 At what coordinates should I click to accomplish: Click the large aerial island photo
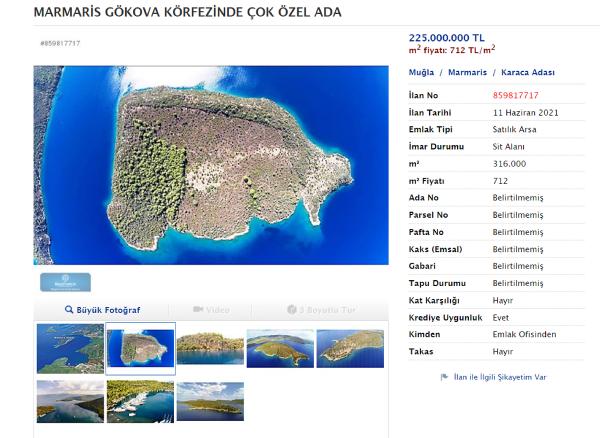point(211,165)
